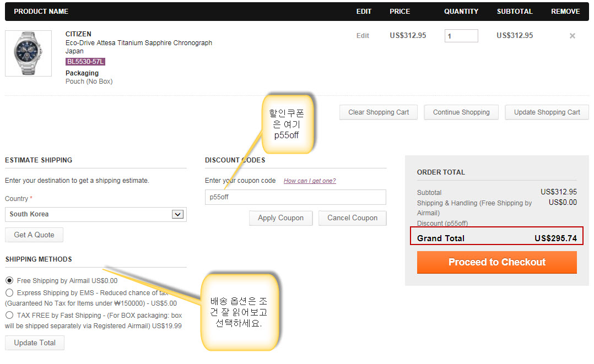Click Continue Shopping button
Image resolution: width=594 pixels, height=364 pixels.
click(461, 112)
